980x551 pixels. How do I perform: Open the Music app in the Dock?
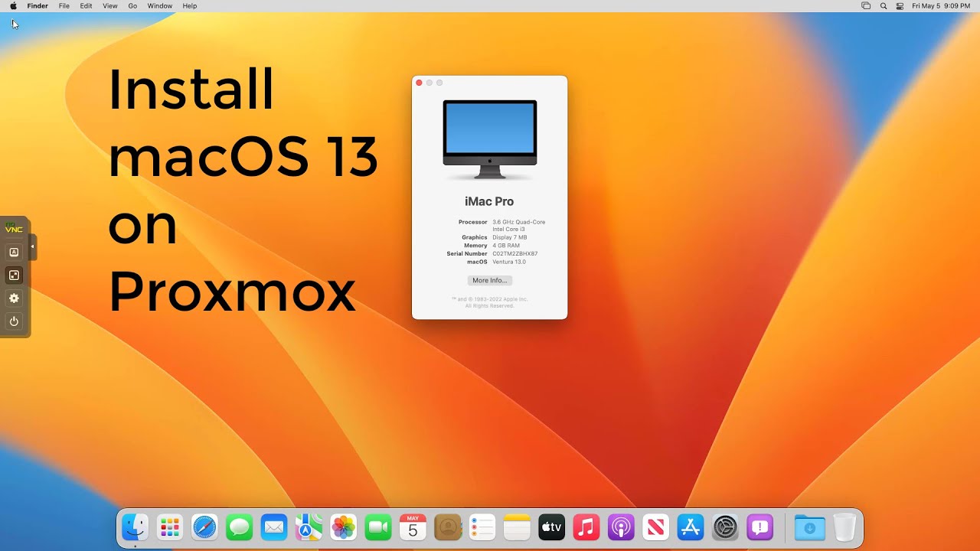[586, 527]
